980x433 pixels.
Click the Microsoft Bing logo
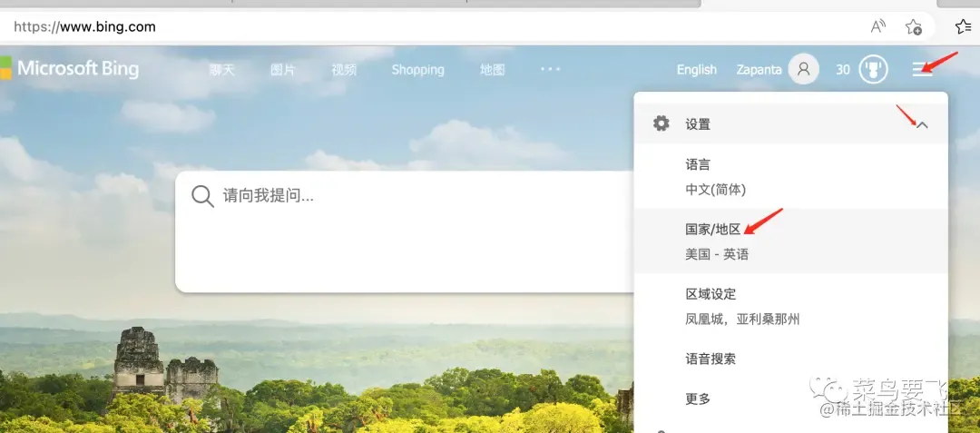click(x=69, y=68)
